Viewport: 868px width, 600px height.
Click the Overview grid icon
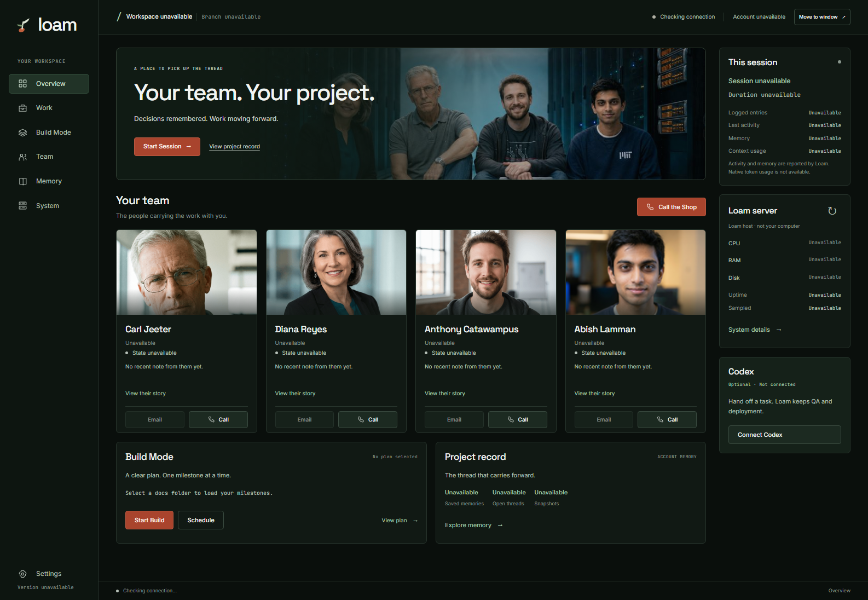click(22, 84)
